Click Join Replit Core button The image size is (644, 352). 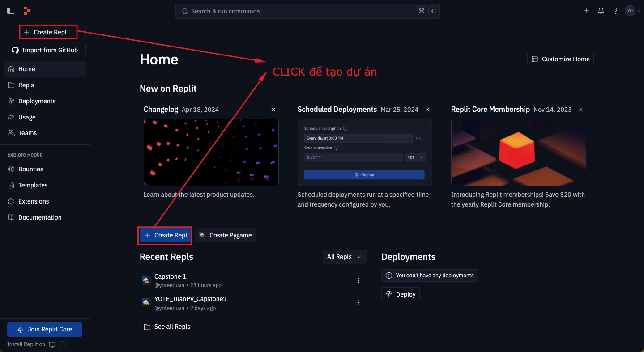pos(45,329)
